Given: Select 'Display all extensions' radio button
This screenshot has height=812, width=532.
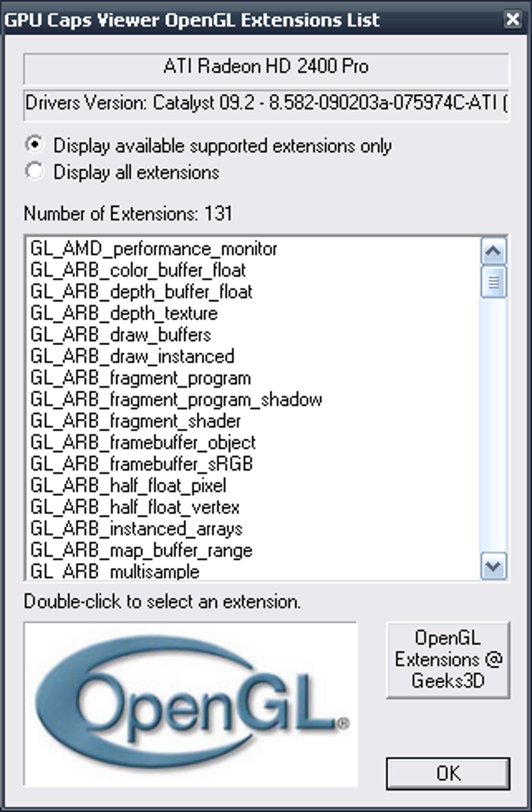Looking at the screenshot, I should pos(35,171).
